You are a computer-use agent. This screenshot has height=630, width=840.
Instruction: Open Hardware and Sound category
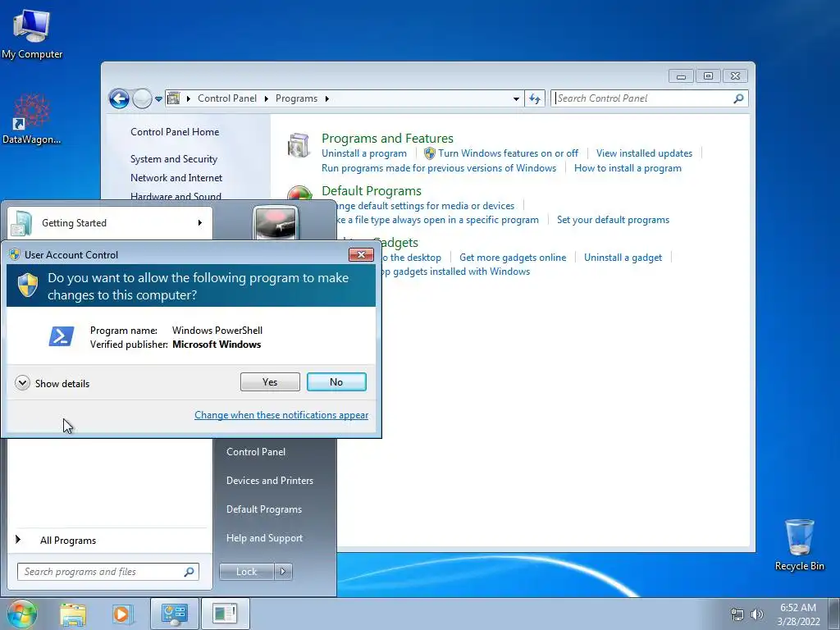coord(176,196)
